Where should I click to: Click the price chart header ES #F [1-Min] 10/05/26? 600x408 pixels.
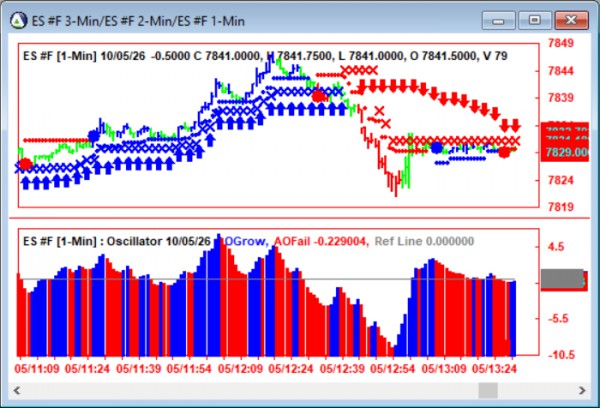(84, 56)
